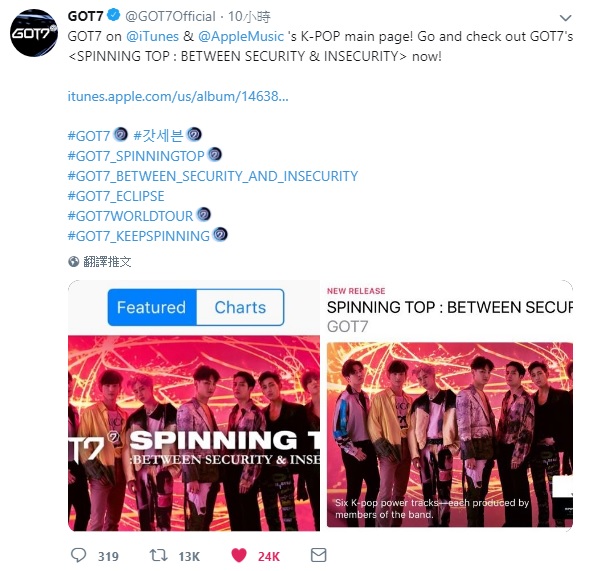589x571 pixels.
Task: Click the @GOT7Official handle
Action: 170,16
